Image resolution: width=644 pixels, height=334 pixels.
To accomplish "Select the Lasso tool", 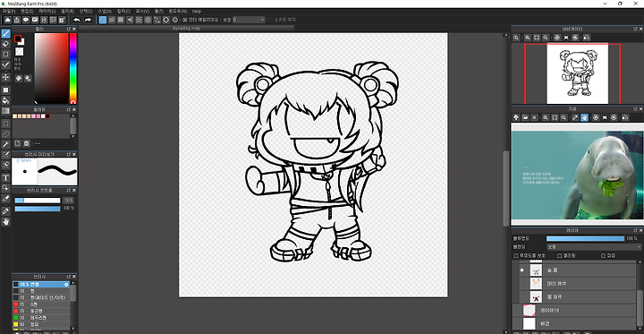I will tap(5, 133).
